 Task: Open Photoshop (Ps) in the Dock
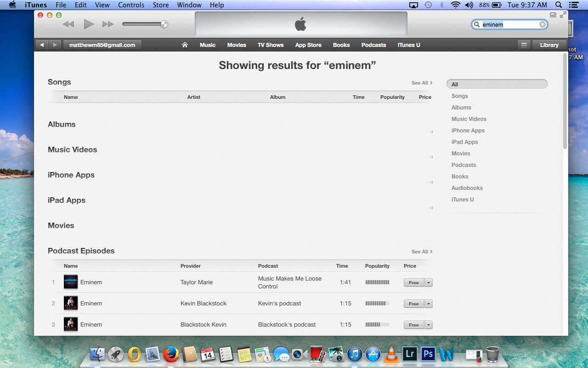[428, 354]
